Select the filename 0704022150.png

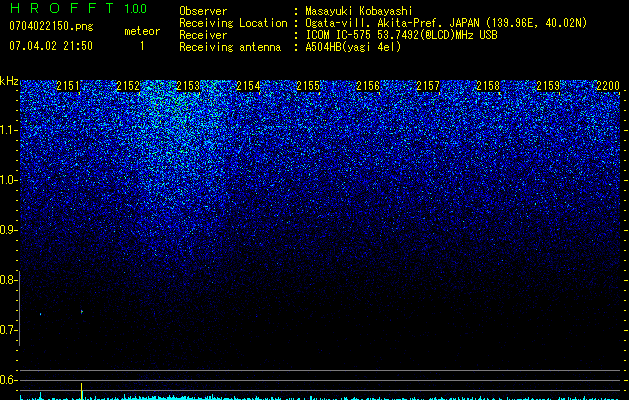coord(51,26)
